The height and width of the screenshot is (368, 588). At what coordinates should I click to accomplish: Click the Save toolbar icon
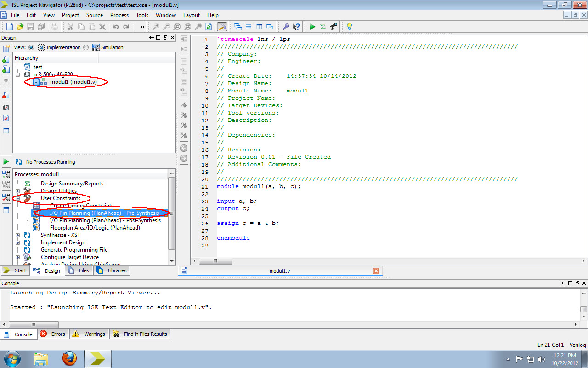[30, 26]
